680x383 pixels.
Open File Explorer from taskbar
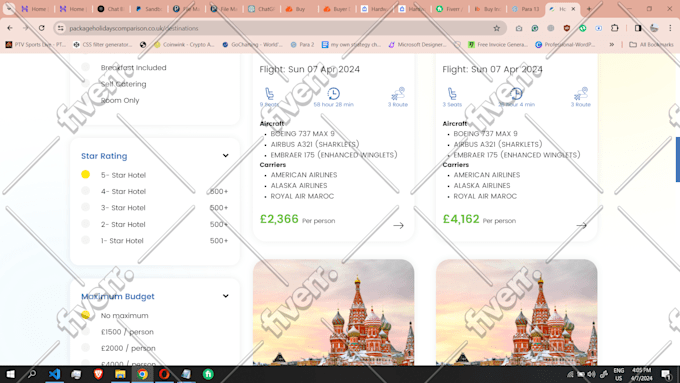tap(120, 374)
